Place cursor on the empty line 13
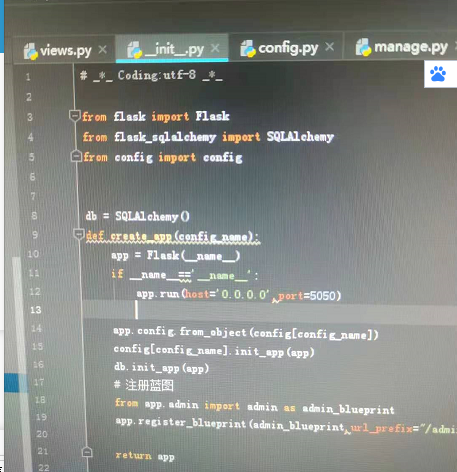The image size is (457, 472). coord(267,310)
